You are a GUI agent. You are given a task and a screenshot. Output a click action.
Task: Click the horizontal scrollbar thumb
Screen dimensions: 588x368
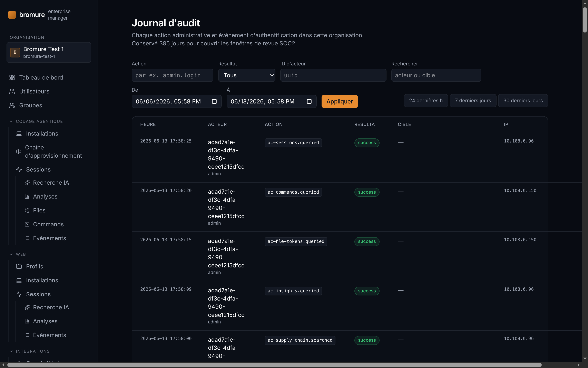pos(274,365)
